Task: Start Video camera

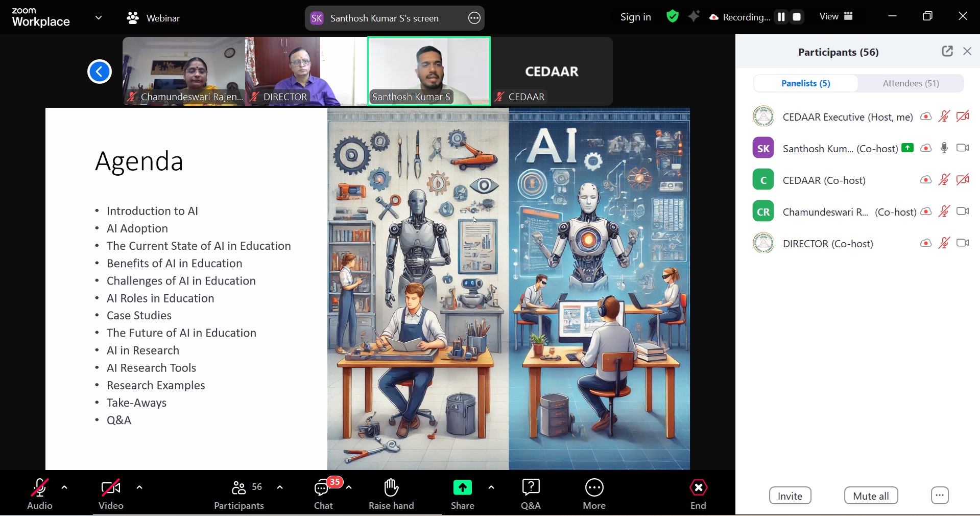Action: point(111,494)
